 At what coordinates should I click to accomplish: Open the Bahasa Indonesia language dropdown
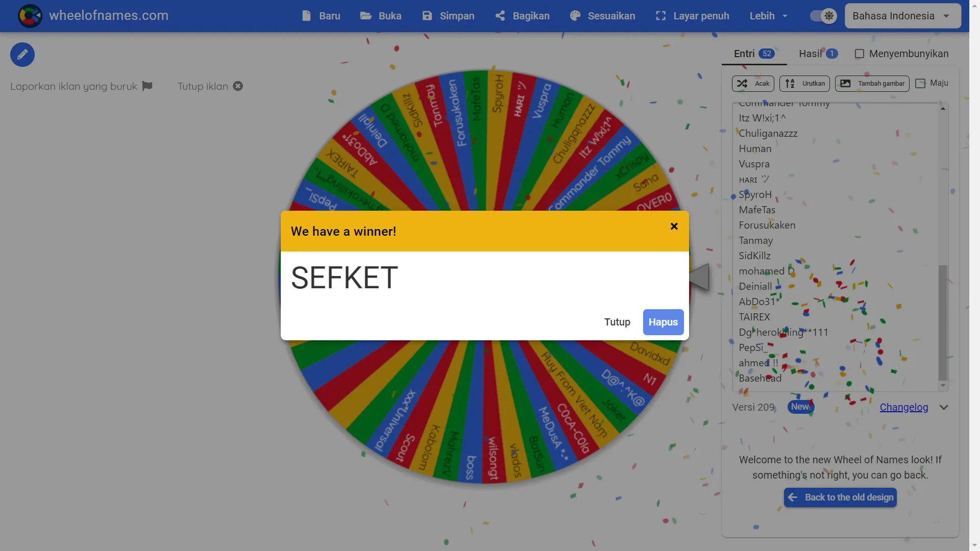[903, 16]
